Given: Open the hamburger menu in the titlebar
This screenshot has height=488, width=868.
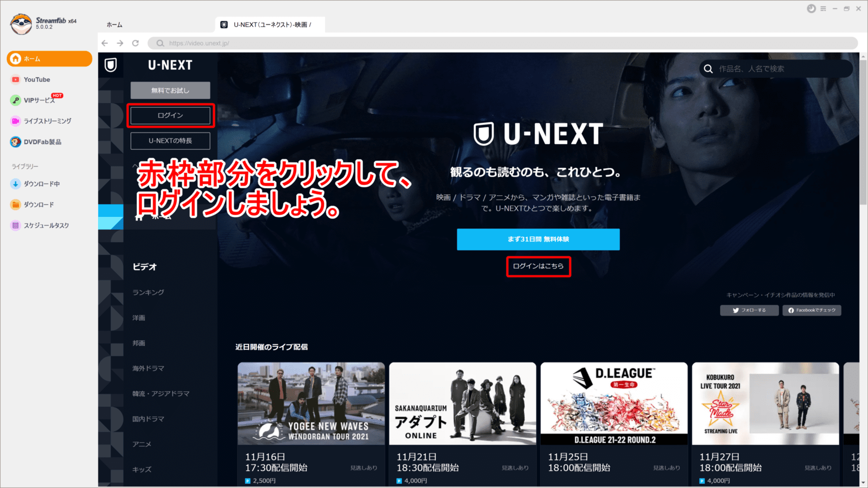Looking at the screenshot, I should 822,8.
